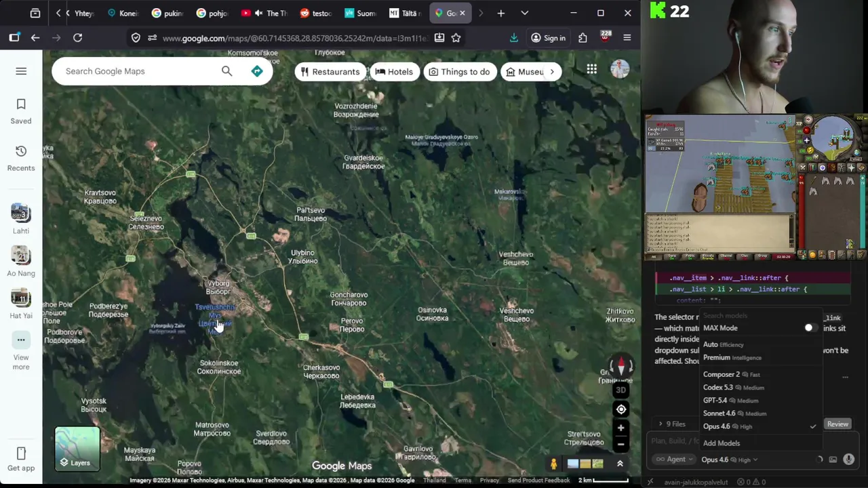Image resolution: width=868 pixels, height=488 pixels.
Task: Open the Lahti recent place
Action: (21, 218)
